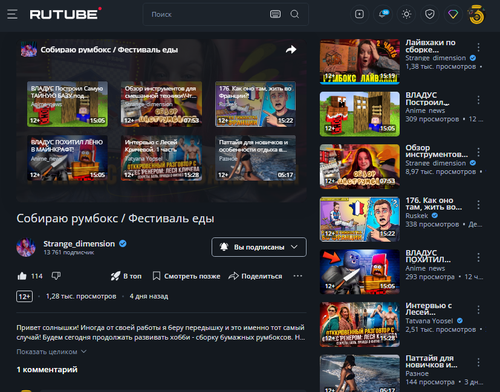This screenshot has width=500, height=392.
Task: Click the 12+ age rating badge
Action: point(24,296)
